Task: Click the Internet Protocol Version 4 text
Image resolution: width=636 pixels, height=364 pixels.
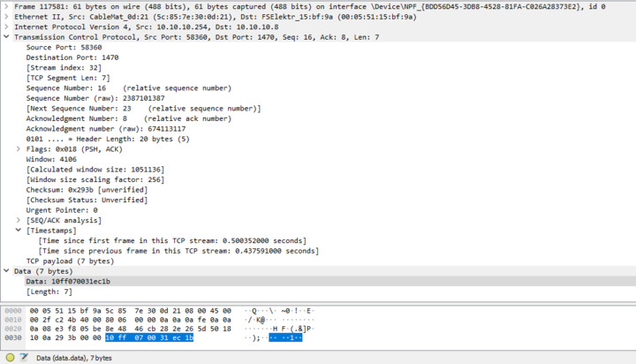Action: click(147, 27)
